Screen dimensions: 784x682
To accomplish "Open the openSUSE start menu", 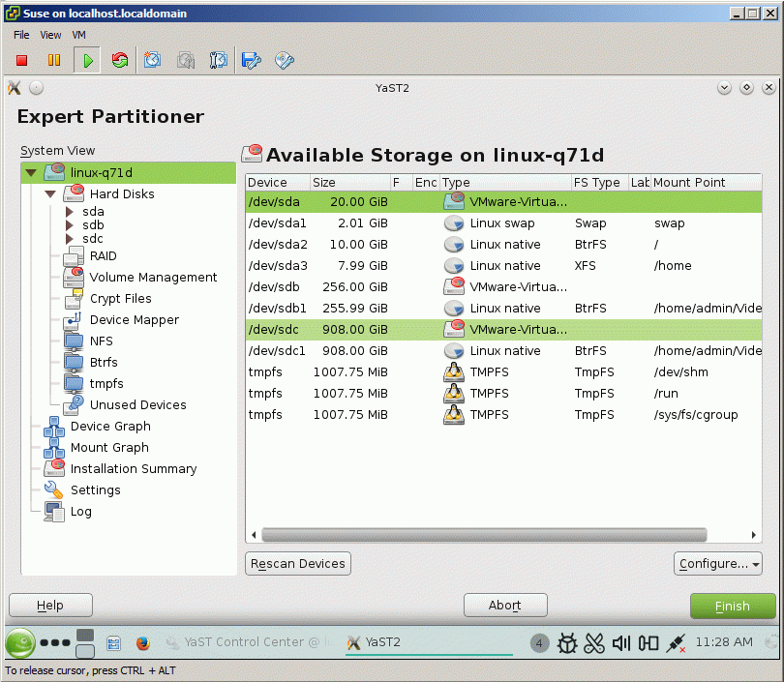I will coord(20,642).
